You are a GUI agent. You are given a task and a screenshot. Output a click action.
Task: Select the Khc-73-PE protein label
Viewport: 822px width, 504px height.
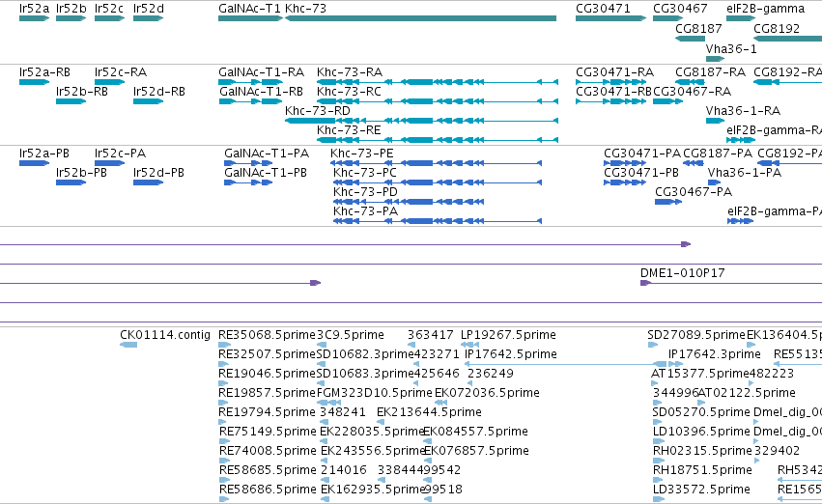pos(362,153)
